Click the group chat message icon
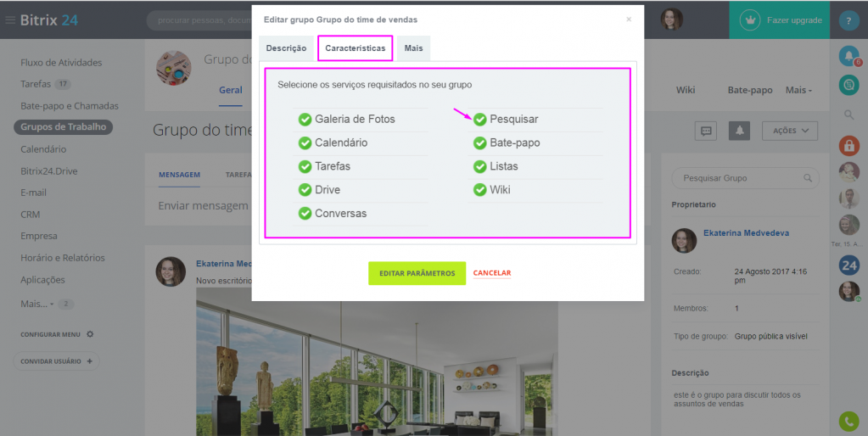Screen dimensions: 868x436 (706, 131)
